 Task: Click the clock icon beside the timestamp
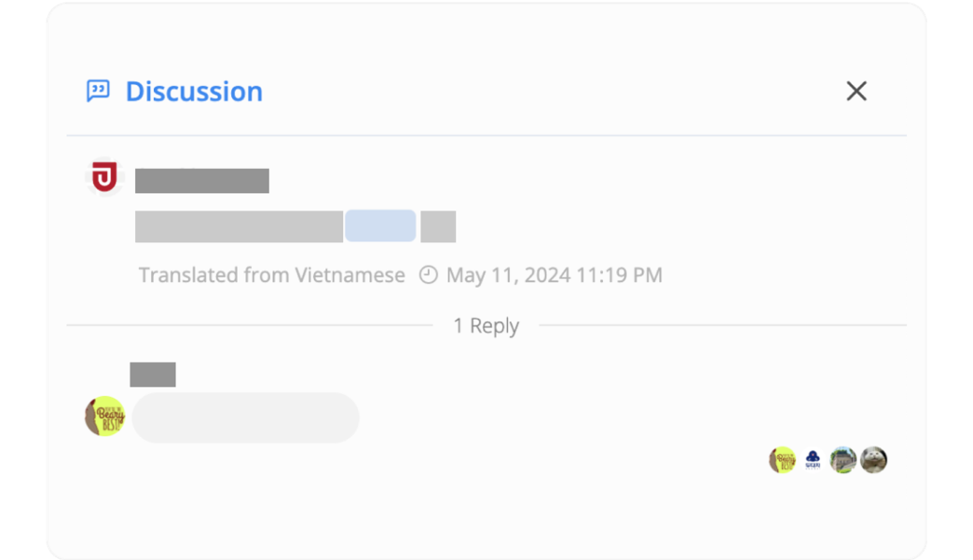pos(428,275)
